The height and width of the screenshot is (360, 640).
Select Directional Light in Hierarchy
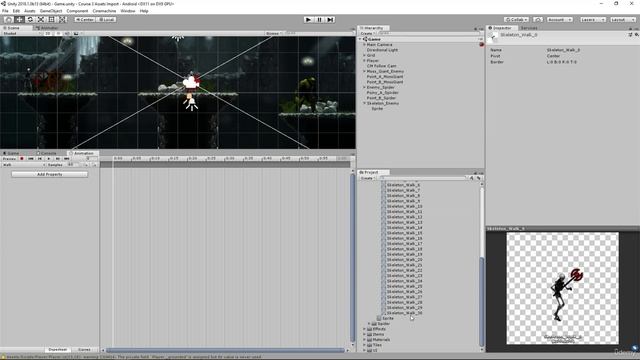[x=382, y=50]
